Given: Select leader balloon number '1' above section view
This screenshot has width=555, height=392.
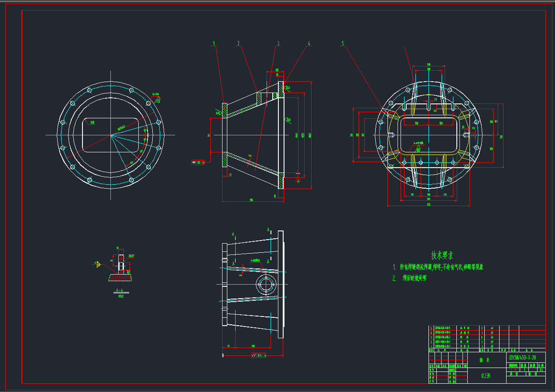Looking at the screenshot, I should (x=214, y=44).
